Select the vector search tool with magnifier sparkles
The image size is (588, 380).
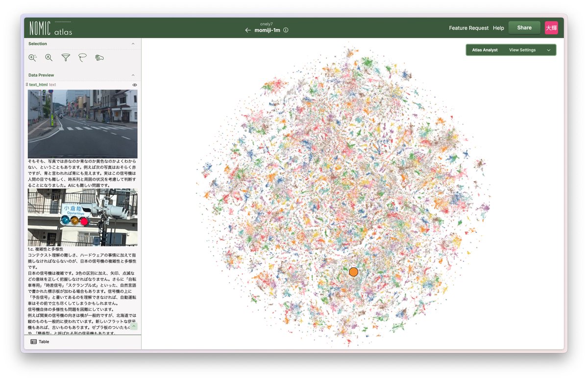pos(33,58)
